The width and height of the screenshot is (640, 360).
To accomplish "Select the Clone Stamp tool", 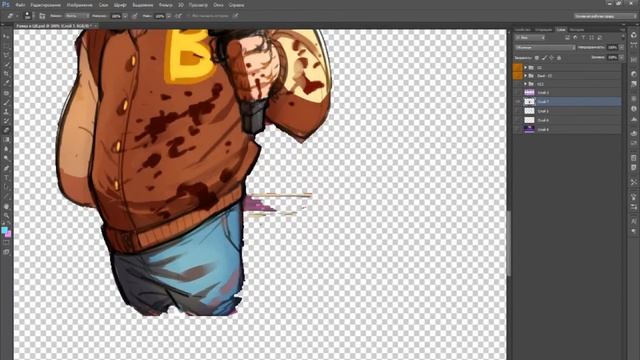I will pyautogui.click(x=6, y=111).
